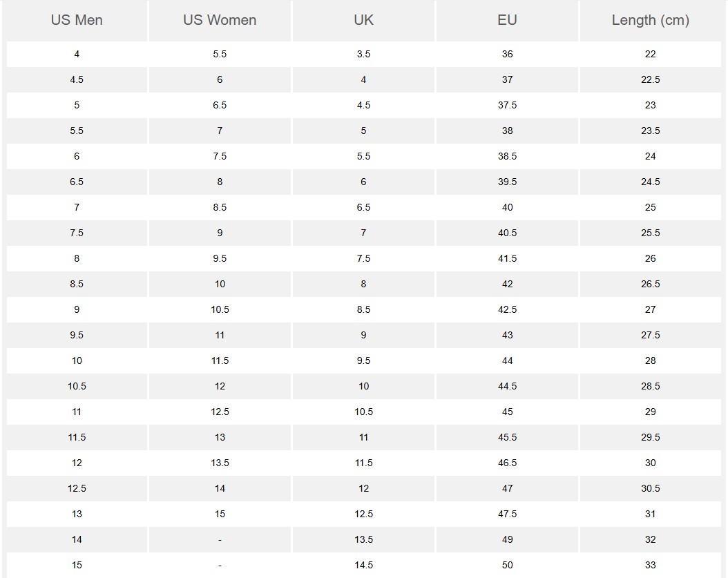Screen dimensions: 728x578
Task: Click the EU size 46.5 cell
Action: click(507, 463)
